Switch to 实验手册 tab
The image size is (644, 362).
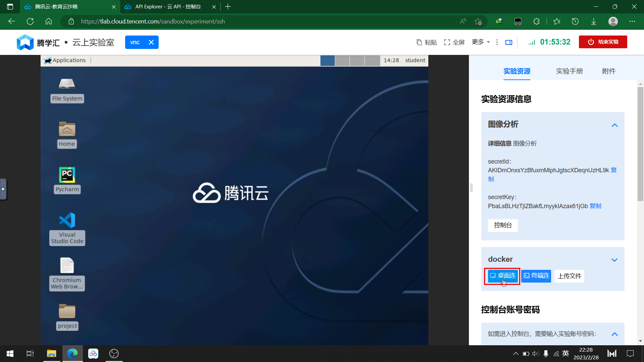coord(569,71)
